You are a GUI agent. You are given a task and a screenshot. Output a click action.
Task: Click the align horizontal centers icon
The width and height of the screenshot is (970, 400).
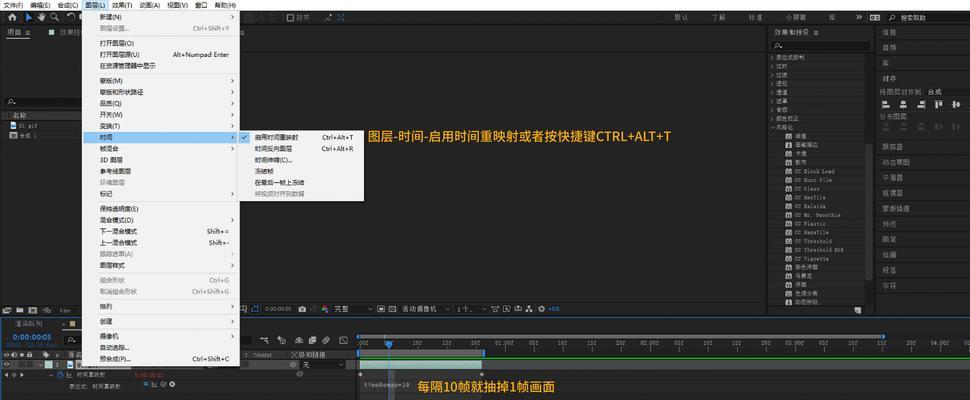tap(903, 104)
